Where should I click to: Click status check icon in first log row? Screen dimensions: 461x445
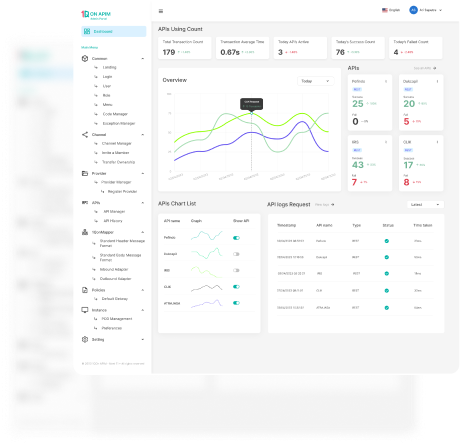pos(387,241)
